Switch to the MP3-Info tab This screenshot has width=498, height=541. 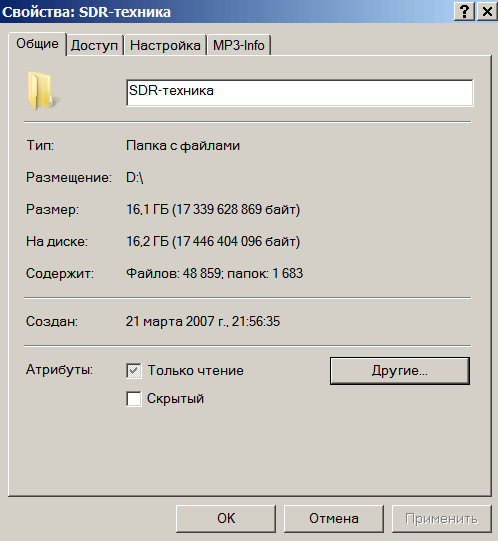(x=239, y=46)
